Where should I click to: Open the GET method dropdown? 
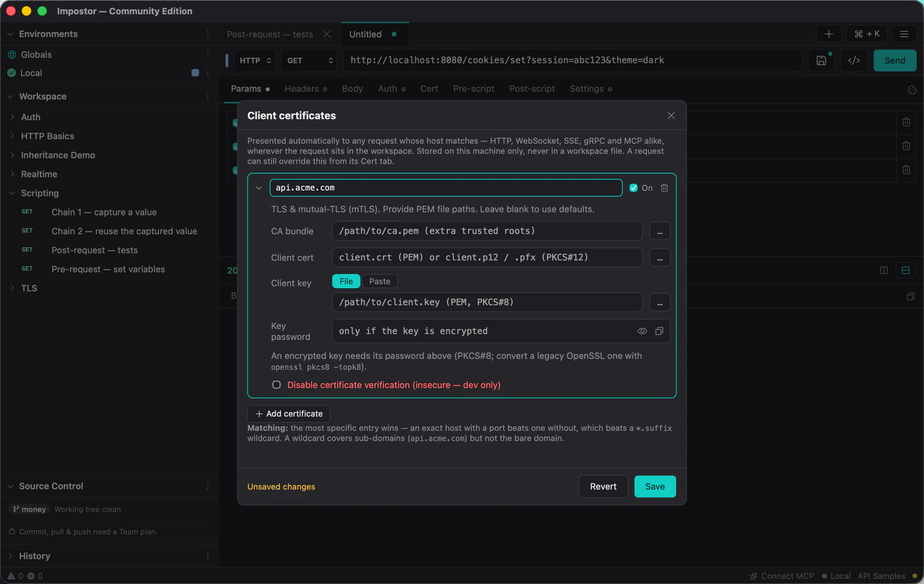tap(310, 61)
